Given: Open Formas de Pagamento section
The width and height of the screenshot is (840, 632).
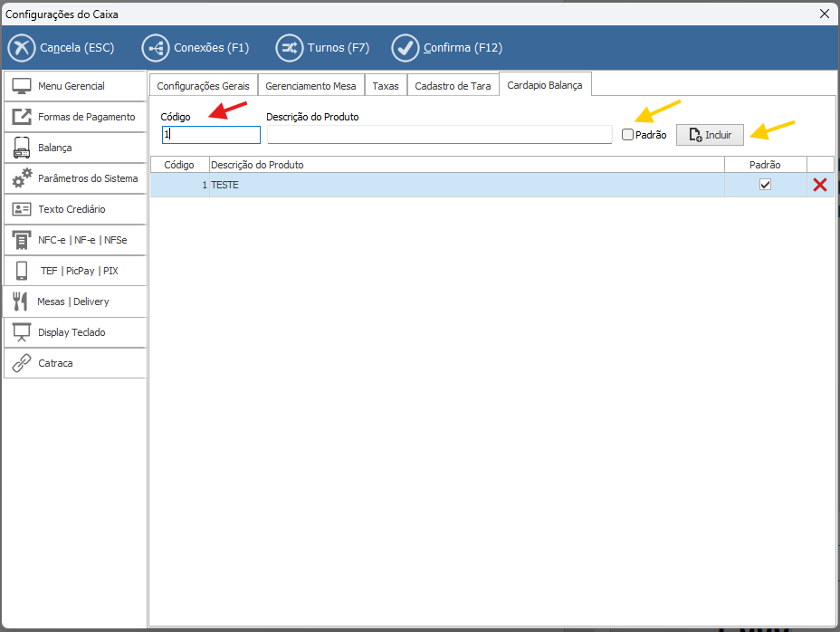Looking at the screenshot, I should click(75, 117).
